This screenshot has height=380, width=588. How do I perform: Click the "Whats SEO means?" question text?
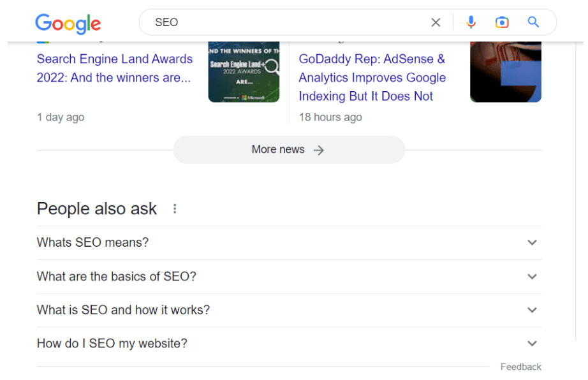92,242
